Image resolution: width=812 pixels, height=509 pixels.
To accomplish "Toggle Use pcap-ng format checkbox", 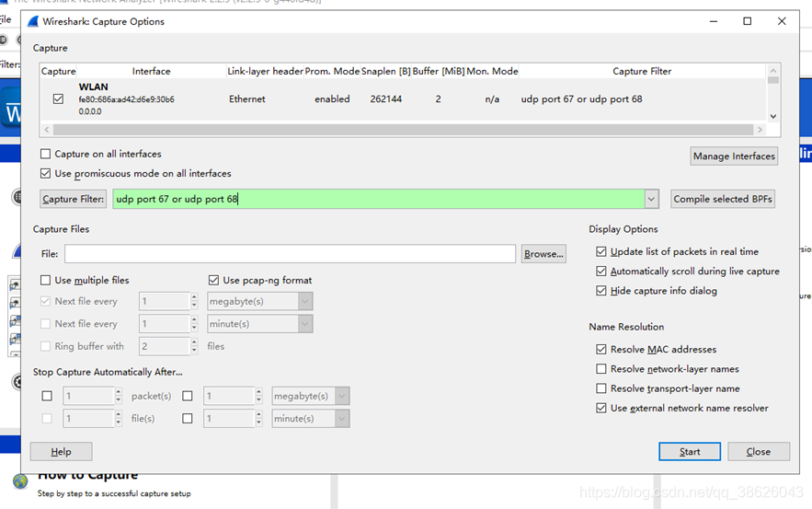I will [213, 280].
